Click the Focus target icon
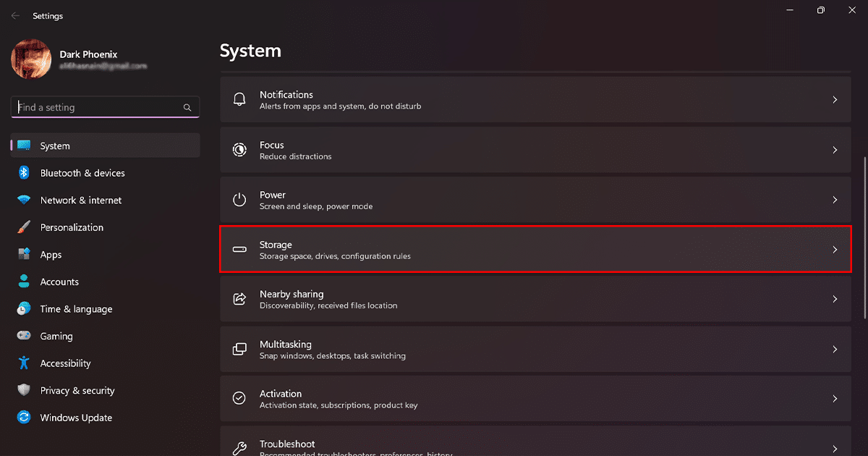This screenshot has height=456, width=868. (239, 150)
